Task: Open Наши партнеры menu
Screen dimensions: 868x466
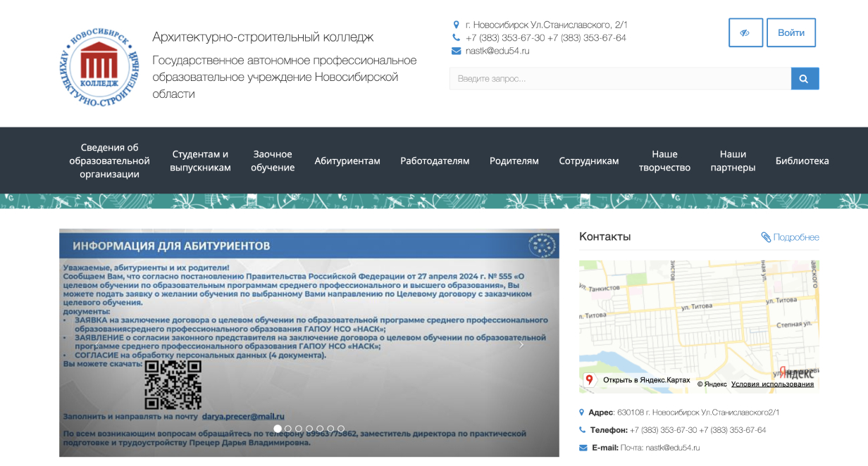Action: (733, 160)
